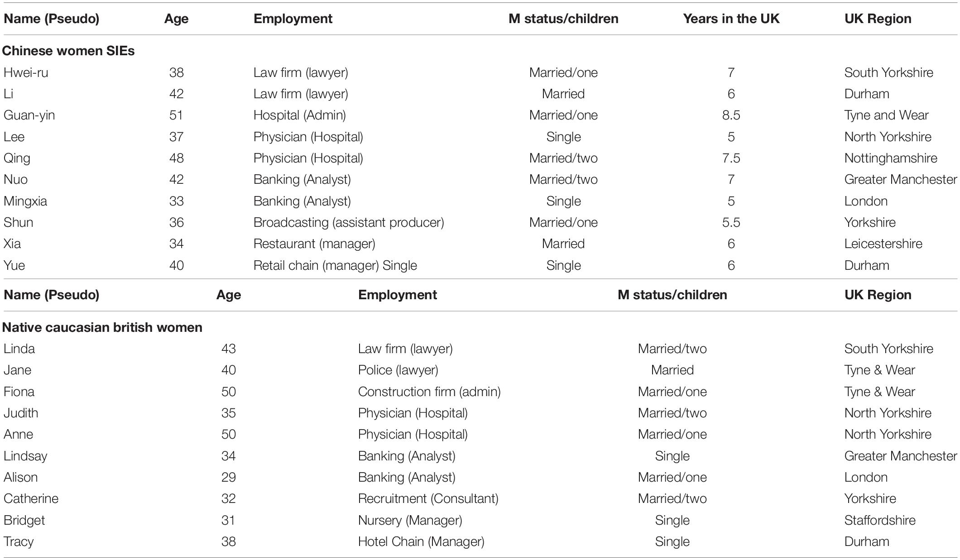The width and height of the screenshot is (960, 560).
Task: Select the Years in the UK column header
Action: pos(731,19)
